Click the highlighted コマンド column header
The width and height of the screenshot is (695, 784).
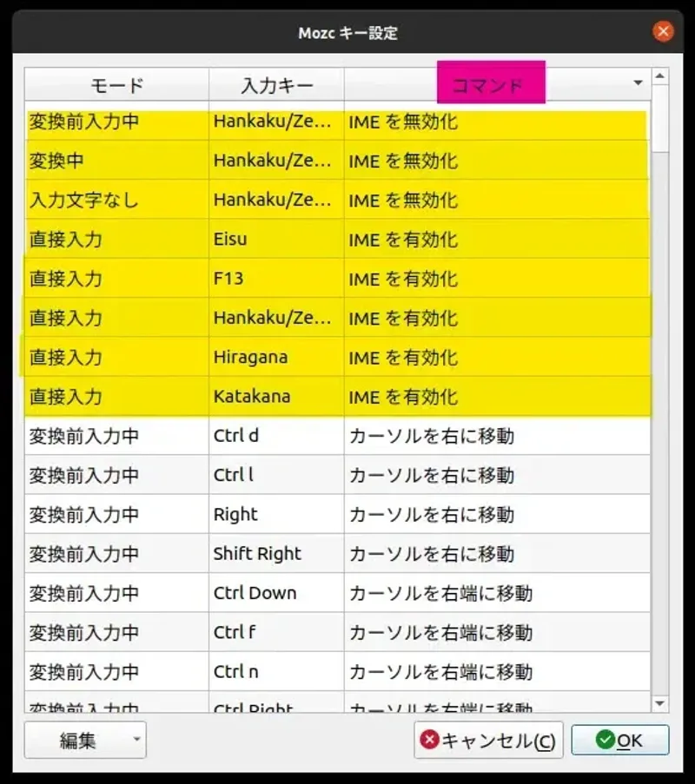(490, 82)
